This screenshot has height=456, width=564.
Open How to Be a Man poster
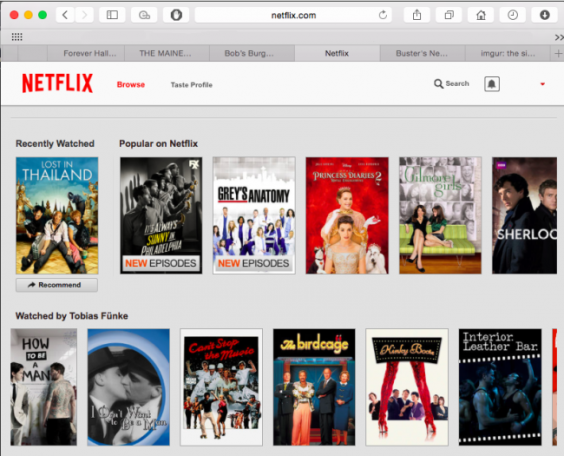click(x=44, y=387)
